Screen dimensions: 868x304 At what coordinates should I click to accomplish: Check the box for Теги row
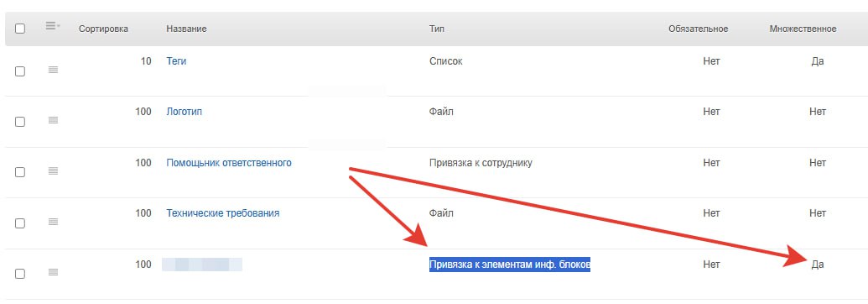click(x=20, y=71)
